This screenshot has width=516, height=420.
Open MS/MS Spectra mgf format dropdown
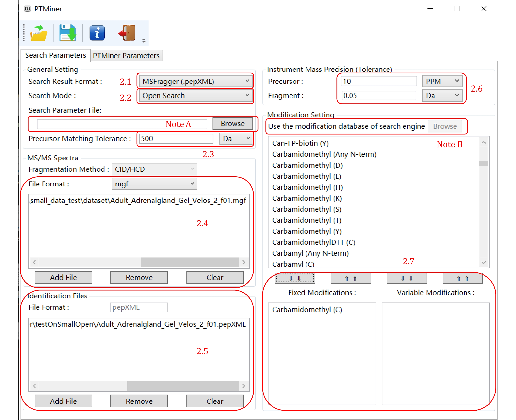coord(154,184)
